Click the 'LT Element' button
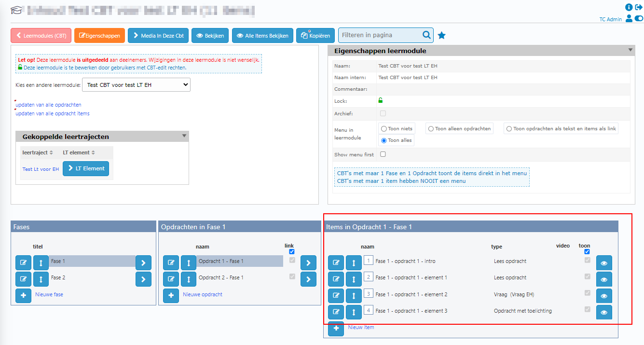644x345 pixels. click(x=86, y=168)
